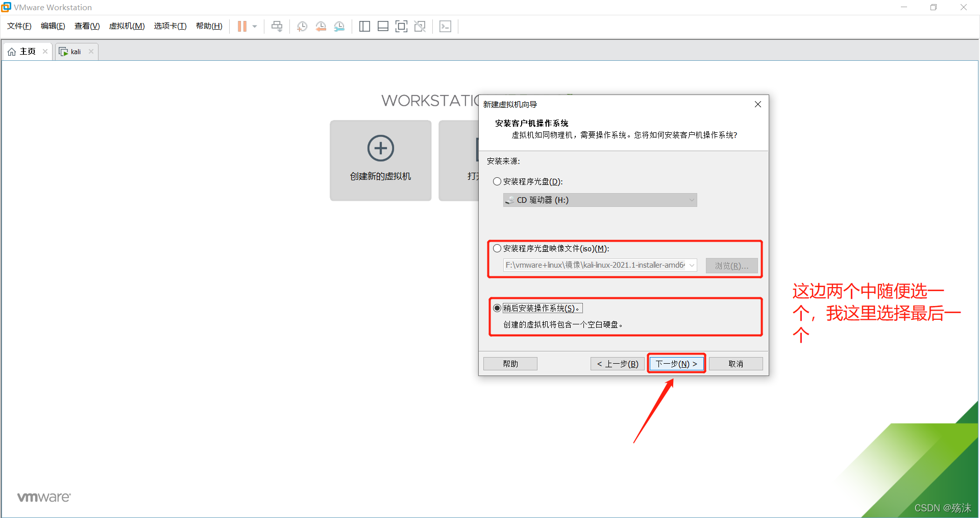
Task: Click the take snapshot clock icon
Action: click(302, 27)
